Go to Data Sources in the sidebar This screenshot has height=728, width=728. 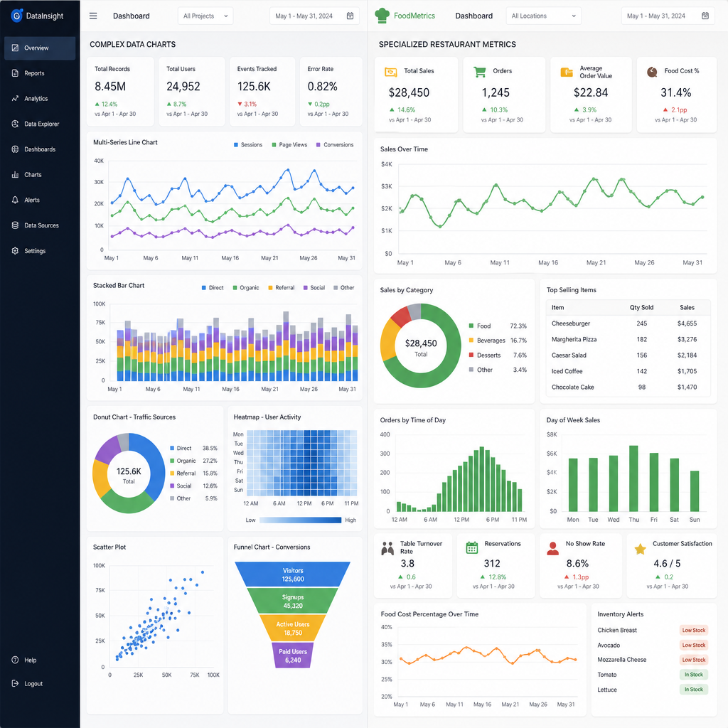tap(40, 225)
